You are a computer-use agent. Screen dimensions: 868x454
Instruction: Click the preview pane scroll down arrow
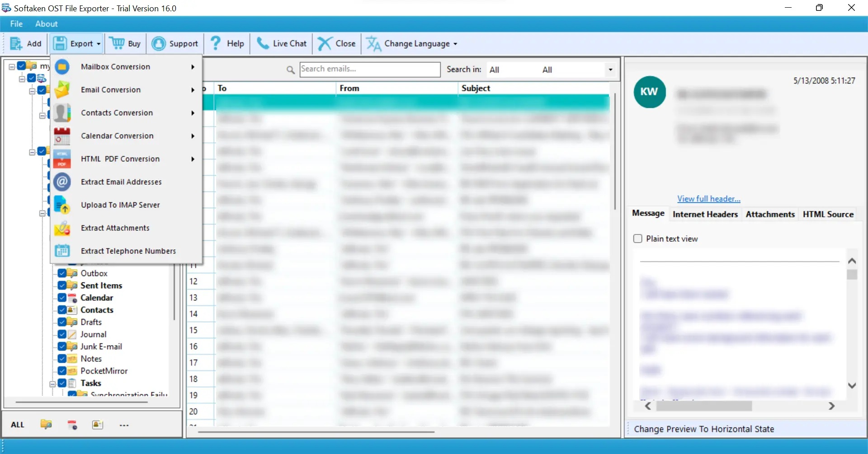[852, 386]
